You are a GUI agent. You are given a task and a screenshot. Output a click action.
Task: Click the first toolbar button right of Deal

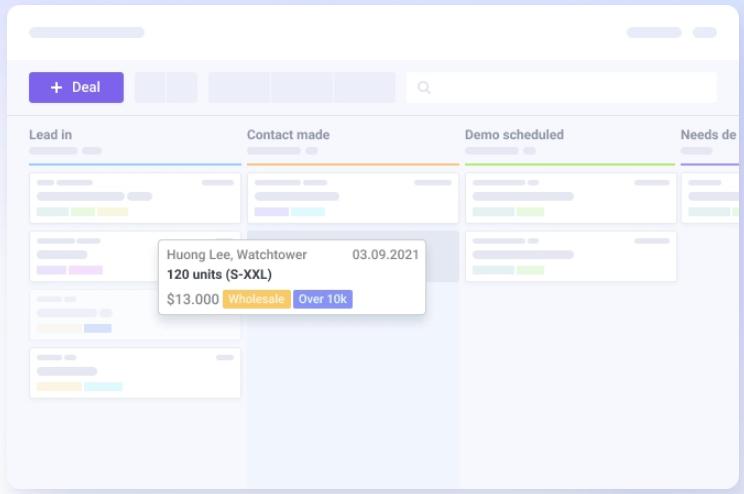(150, 88)
